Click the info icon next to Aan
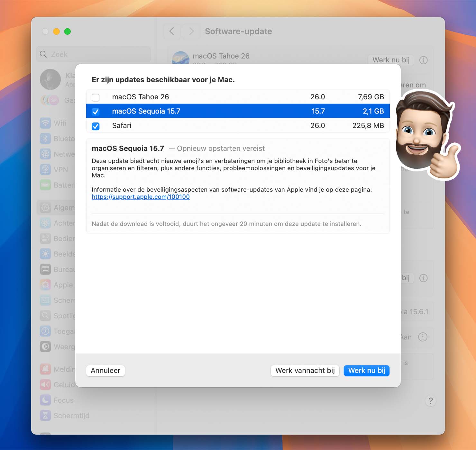The image size is (476, 450). tap(423, 337)
